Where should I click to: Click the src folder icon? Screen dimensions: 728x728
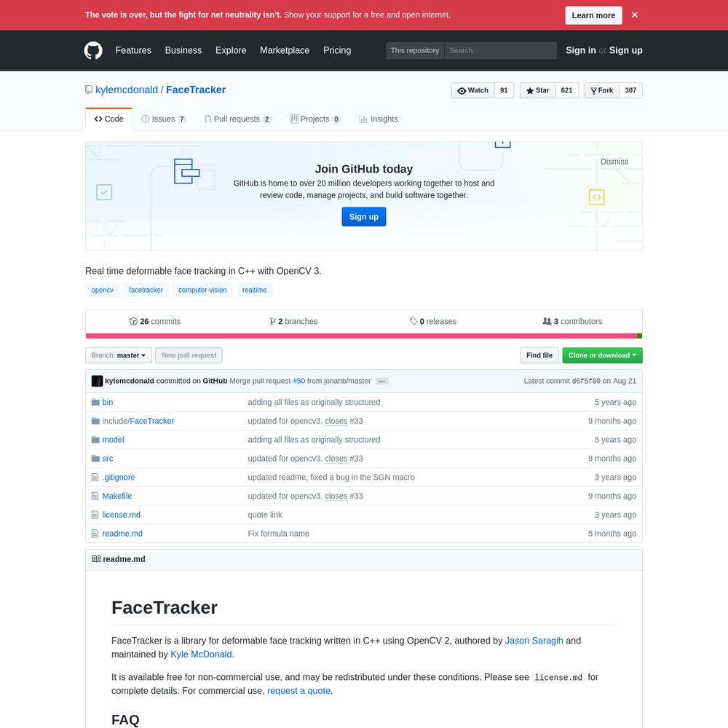coord(95,458)
